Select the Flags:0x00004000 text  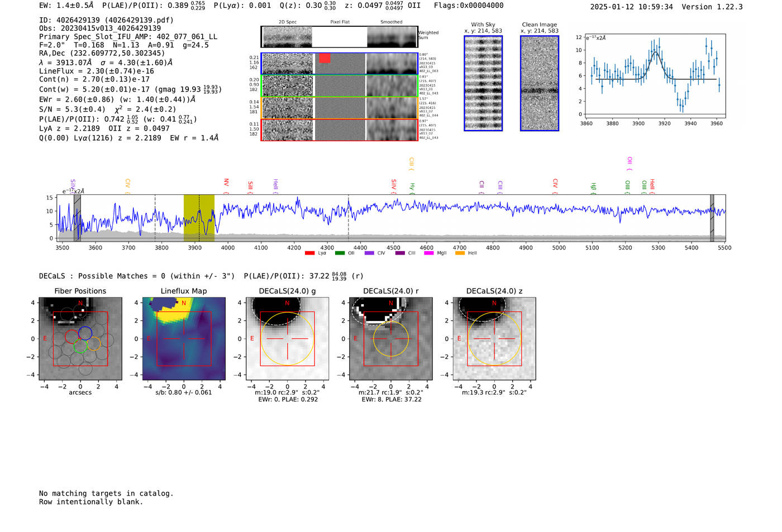coord(469,6)
